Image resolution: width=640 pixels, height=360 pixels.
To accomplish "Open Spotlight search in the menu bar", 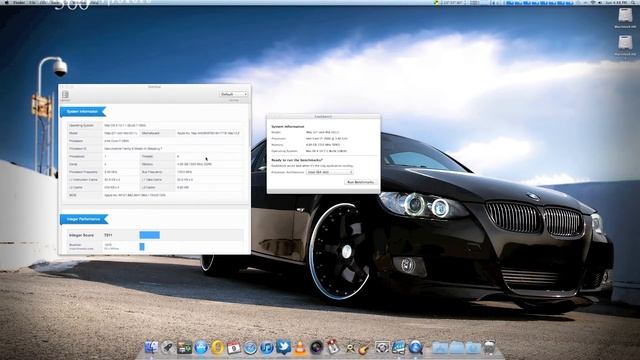I will 633,2.
